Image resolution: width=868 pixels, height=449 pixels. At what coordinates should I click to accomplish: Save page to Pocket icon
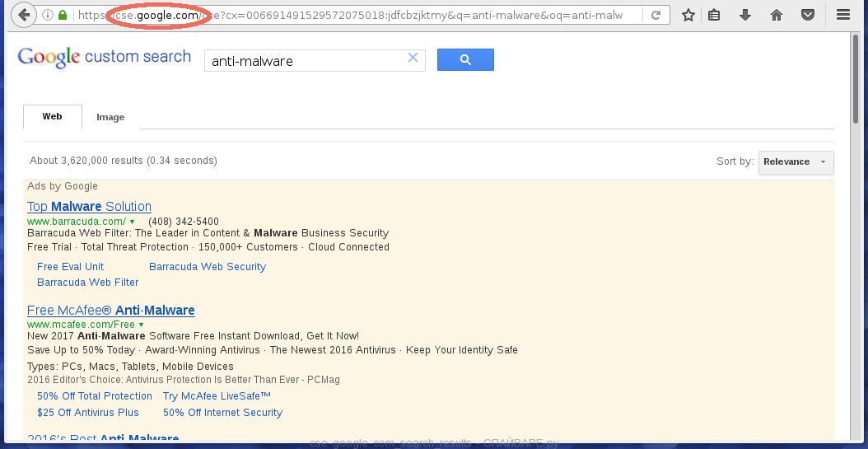(808, 15)
